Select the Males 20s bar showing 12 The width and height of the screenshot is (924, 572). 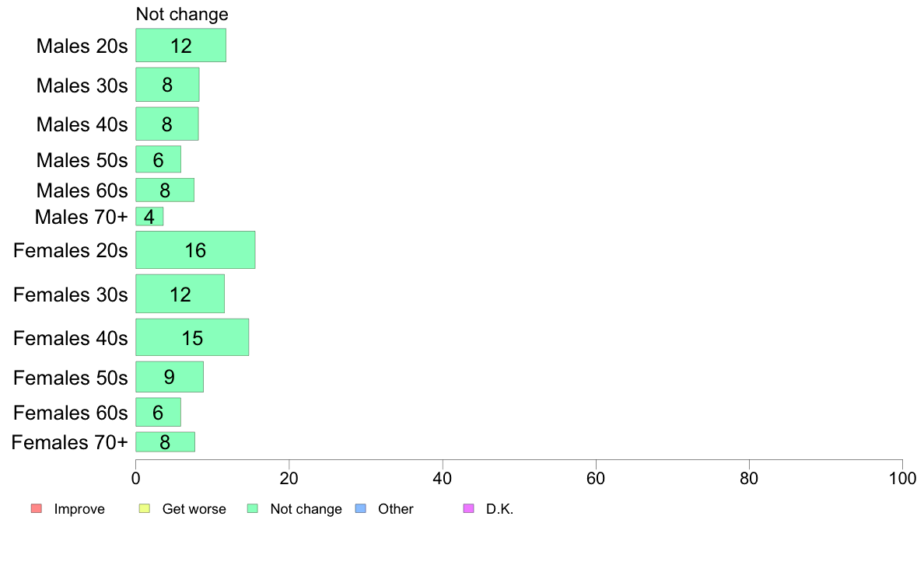click(181, 45)
